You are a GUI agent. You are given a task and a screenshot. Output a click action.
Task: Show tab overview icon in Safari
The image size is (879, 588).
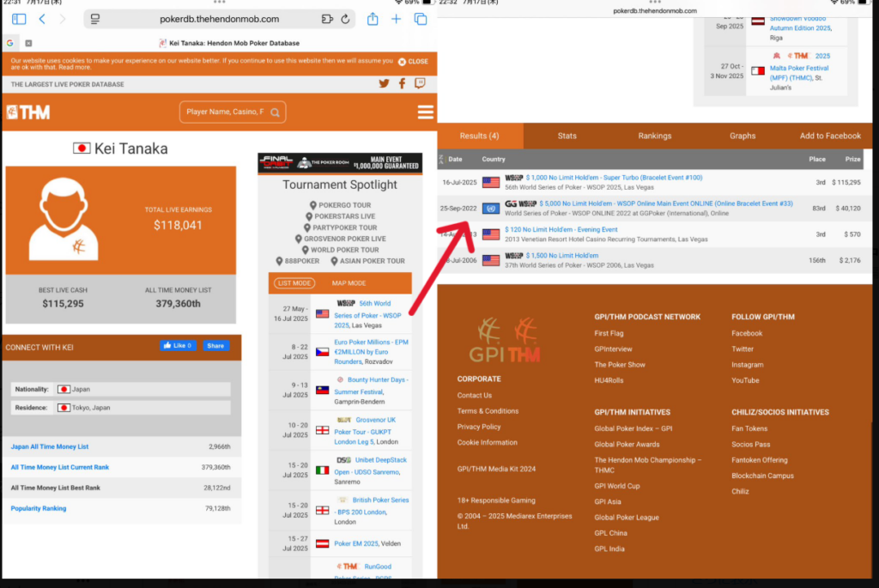421,19
